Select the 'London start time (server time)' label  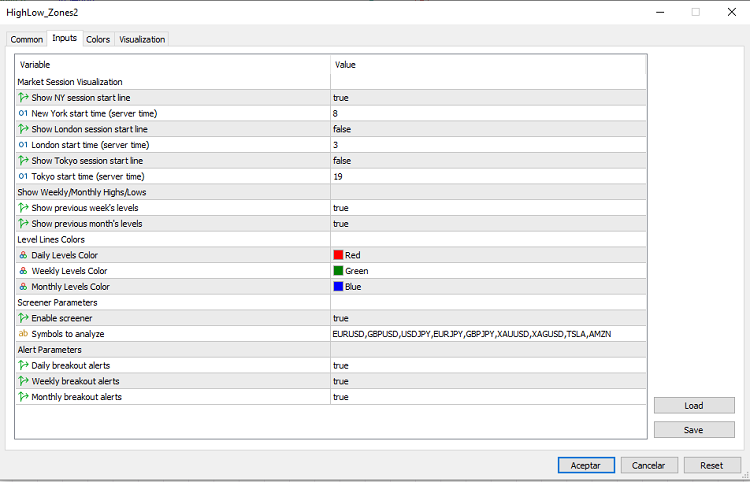click(90, 145)
